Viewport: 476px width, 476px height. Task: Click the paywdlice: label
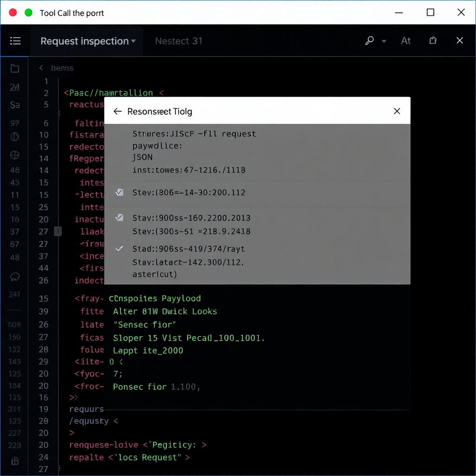pos(157,146)
